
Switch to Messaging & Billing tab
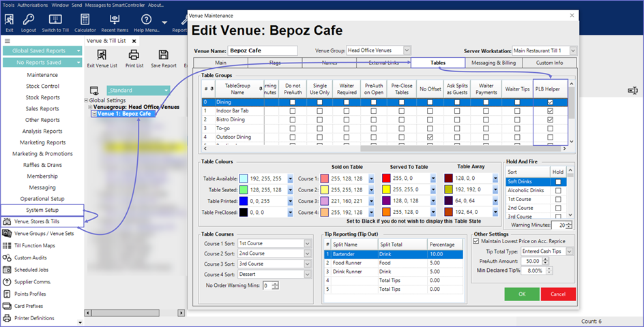tap(492, 63)
